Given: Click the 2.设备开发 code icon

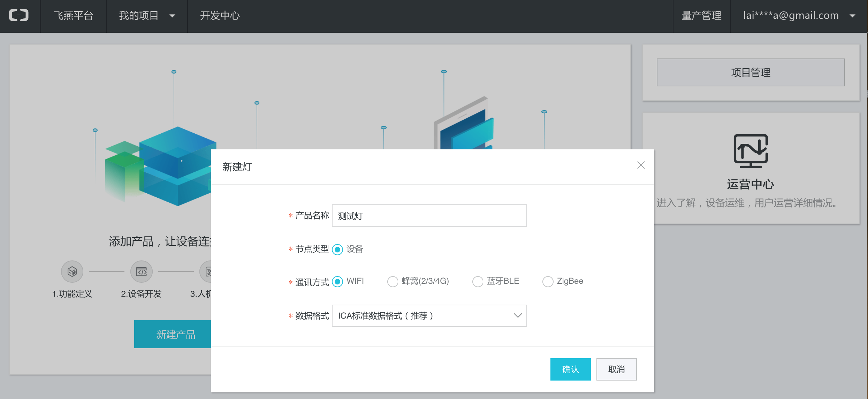Looking at the screenshot, I should tap(142, 272).
